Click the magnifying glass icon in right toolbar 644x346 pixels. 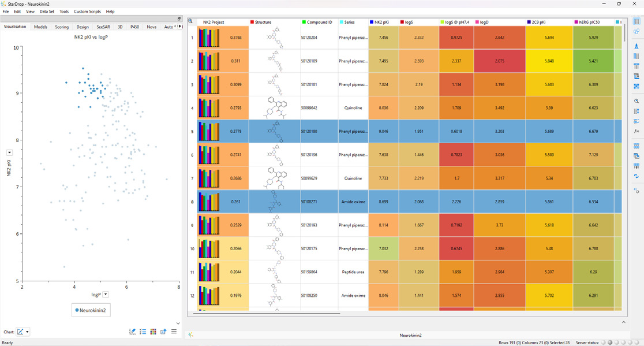point(636,101)
